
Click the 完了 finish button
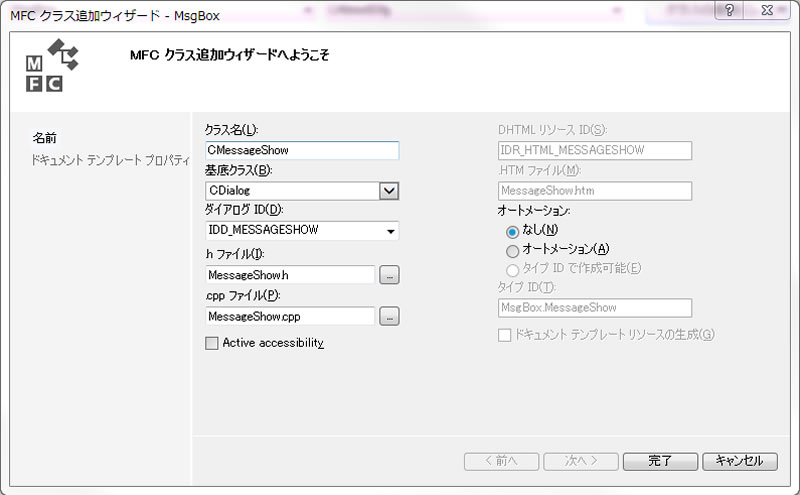(x=660, y=461)
